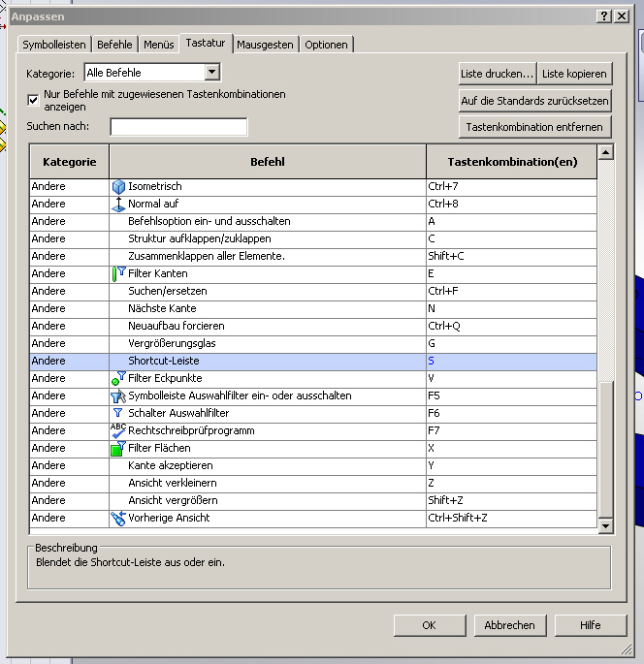
Task: Click the Filter Eckpunkte icon
Action: [x=118, y=378]
